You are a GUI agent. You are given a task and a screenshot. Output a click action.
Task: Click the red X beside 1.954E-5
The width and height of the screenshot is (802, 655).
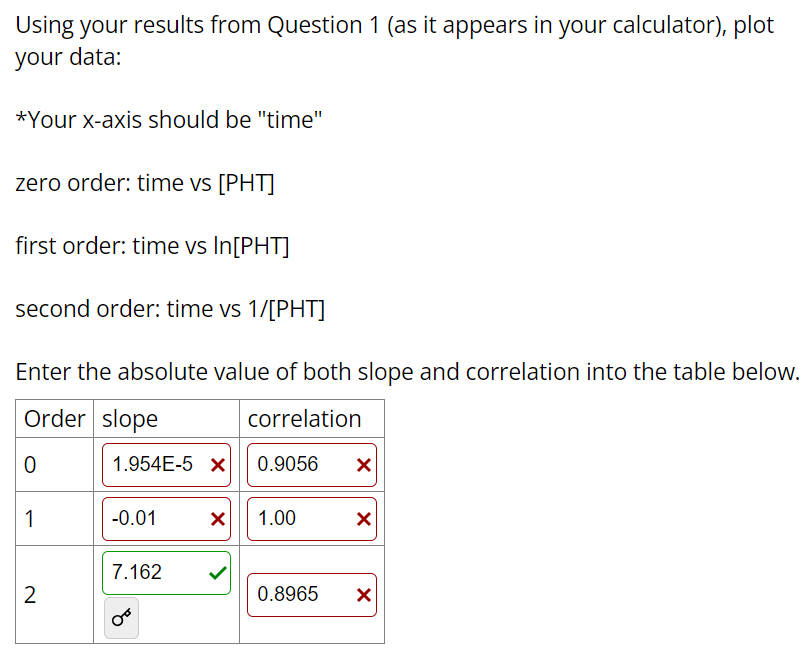point(217,464)
